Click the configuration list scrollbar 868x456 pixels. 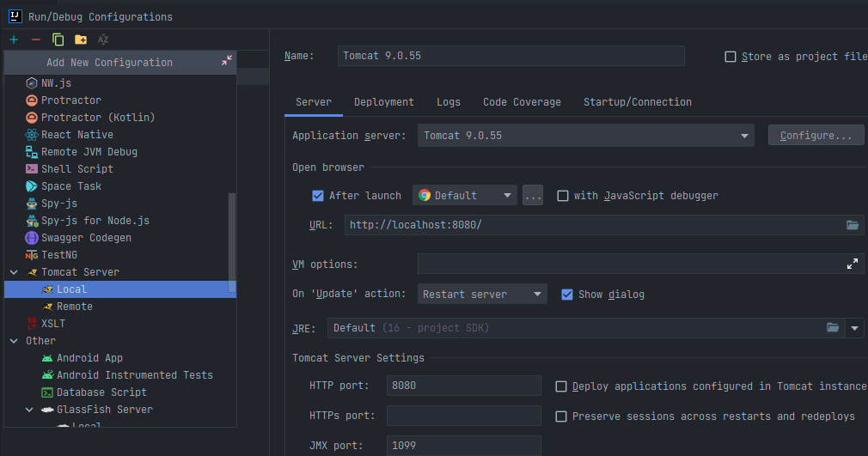point(232,242)
